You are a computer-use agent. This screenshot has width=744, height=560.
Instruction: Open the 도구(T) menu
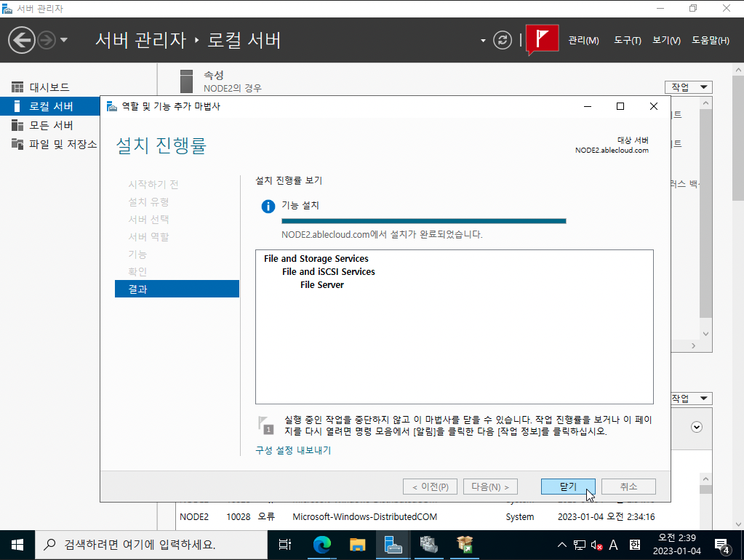(628, 40)
